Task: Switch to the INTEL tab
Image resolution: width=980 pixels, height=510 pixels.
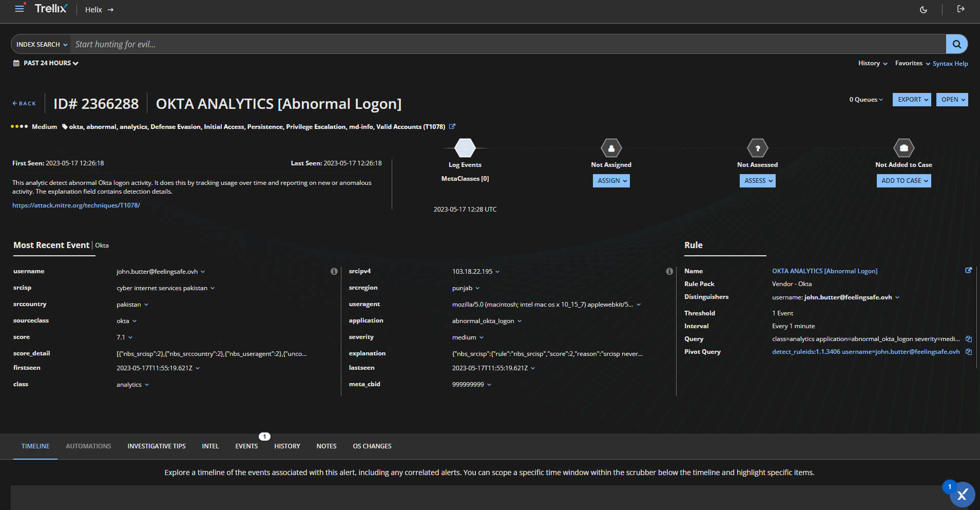Action: pos(210,446)
